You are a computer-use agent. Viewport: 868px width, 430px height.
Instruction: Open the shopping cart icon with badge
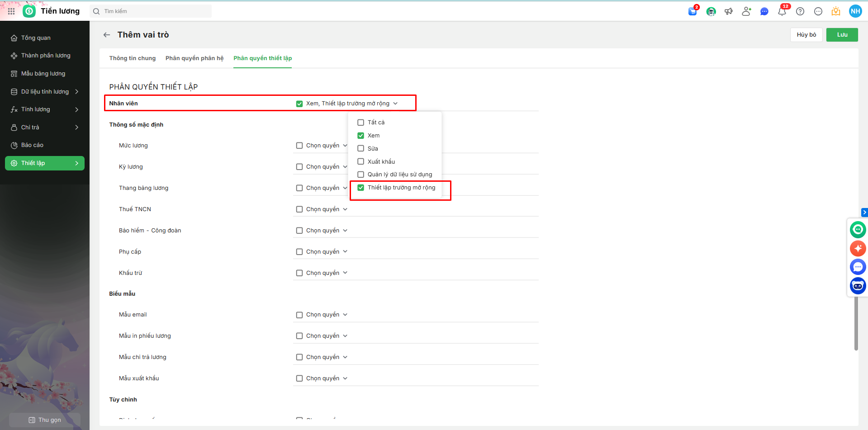(693, 11)
